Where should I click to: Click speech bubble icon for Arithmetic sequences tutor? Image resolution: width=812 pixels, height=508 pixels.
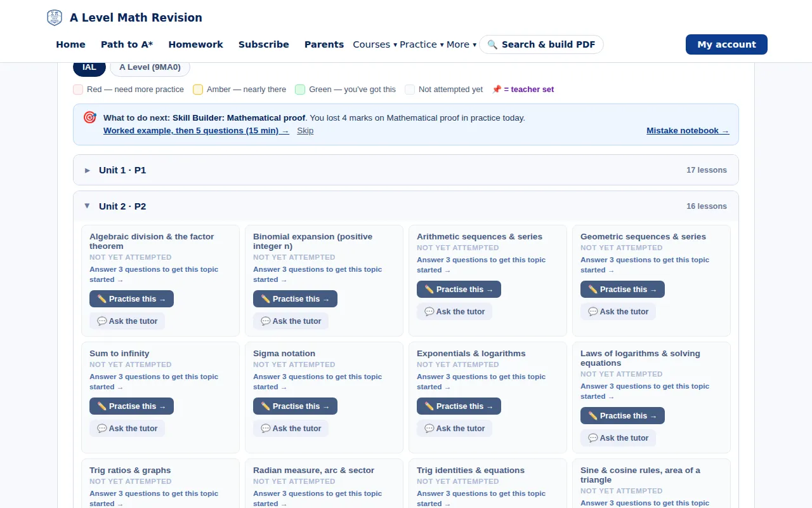click(429, 312)
